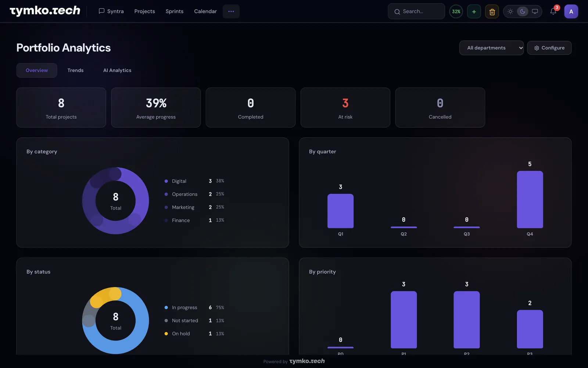Click the green plus add button
The image size is (588, 368).
click(x=474, y=11)
